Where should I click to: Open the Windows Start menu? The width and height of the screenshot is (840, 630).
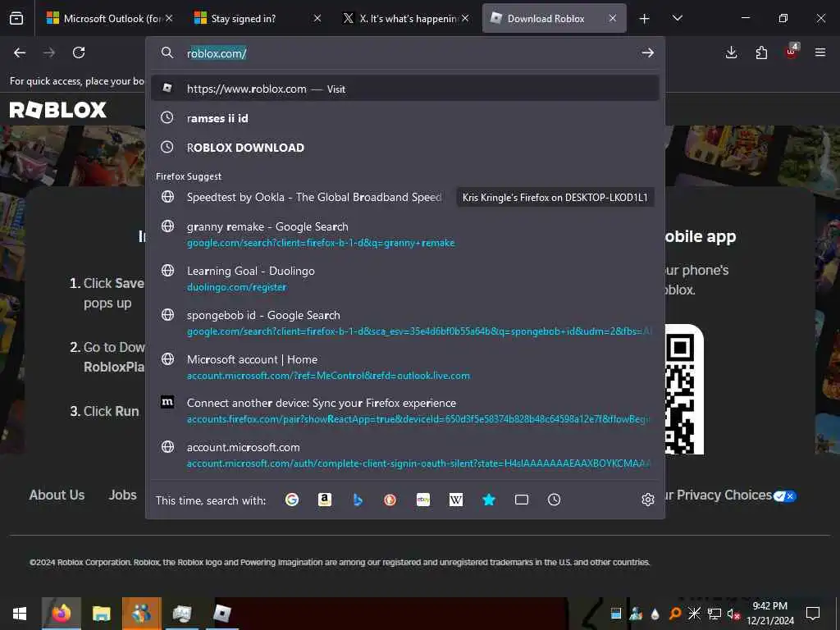[20, 614]
